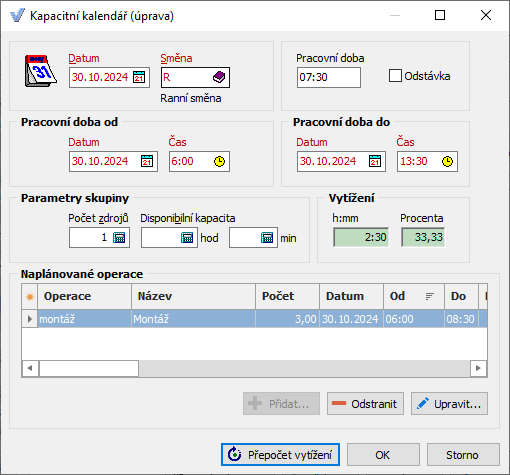The image size is (510, 475).
Task: Select the montáž row indicator arrow
Action: click(30, 319)
